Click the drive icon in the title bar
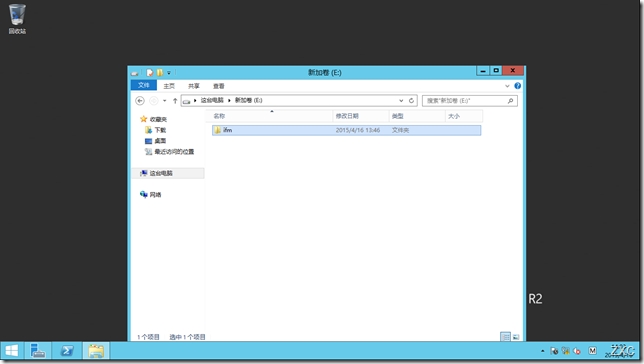This screenshot has width=644, height=364. [x=135, y=73]
